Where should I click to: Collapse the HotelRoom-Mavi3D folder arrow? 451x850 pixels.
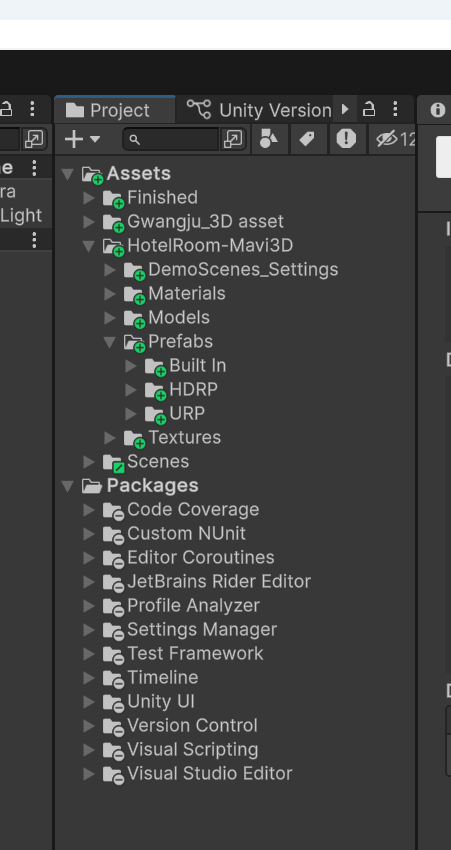click(x=89, y=246)
